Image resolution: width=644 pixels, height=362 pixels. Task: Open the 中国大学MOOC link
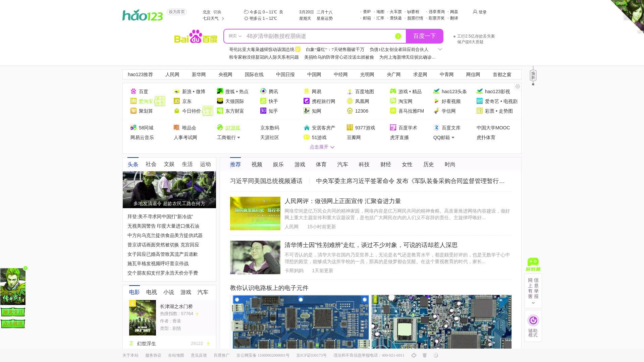click(493, 127)
